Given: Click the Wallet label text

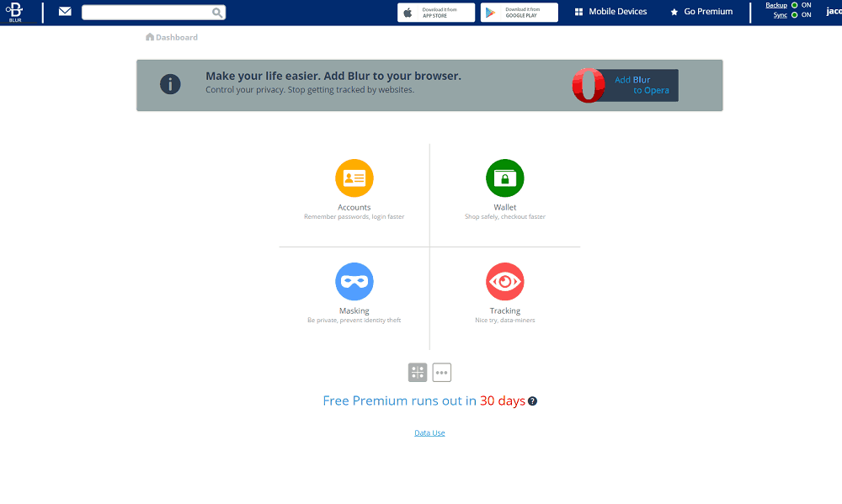Looking at the screenshot, I should tap(504, 207).
